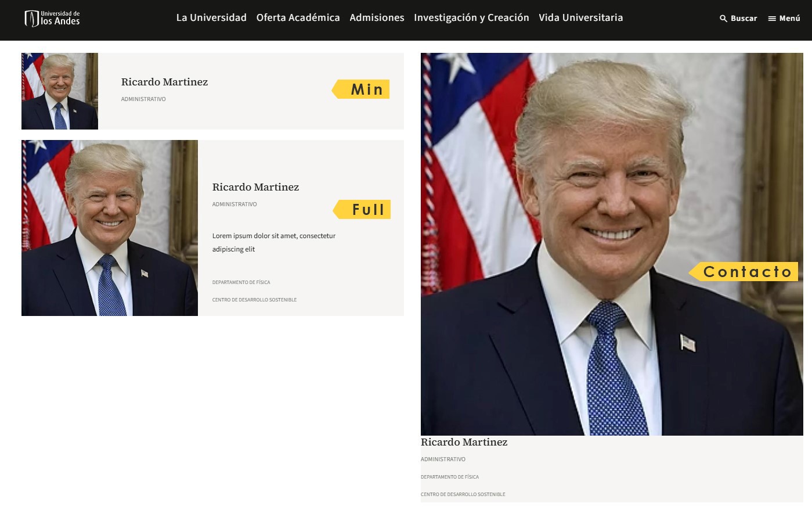This screenshot has width=812, height=510.
Task: Click the Universidad de los Andes logo
Action: point(52,19)
